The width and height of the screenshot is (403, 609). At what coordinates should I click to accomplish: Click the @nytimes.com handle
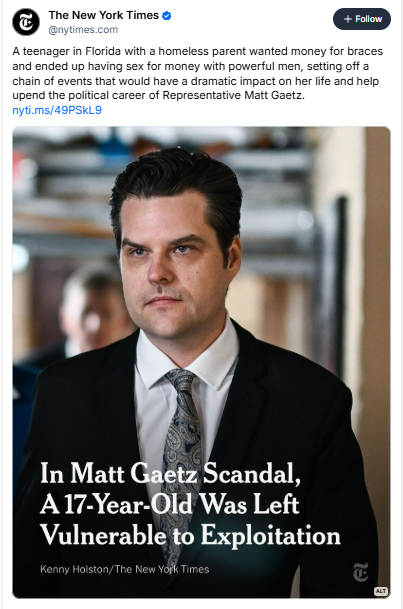coord(83,30)
